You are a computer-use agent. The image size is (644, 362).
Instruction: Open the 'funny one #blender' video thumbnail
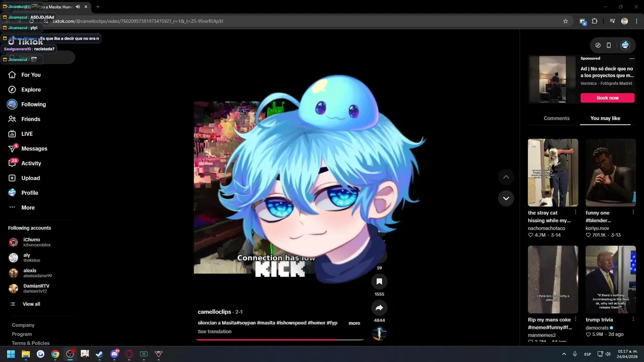pos(611,172)
